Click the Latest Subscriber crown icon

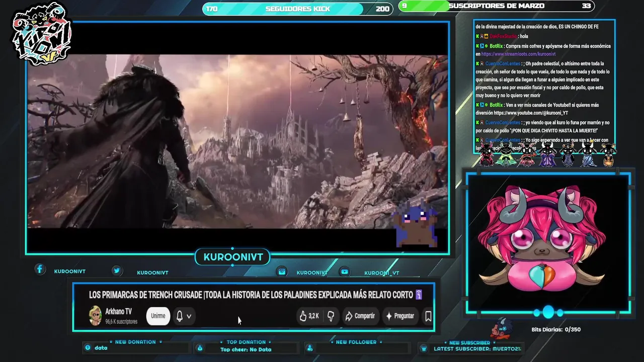coord(424,348)
